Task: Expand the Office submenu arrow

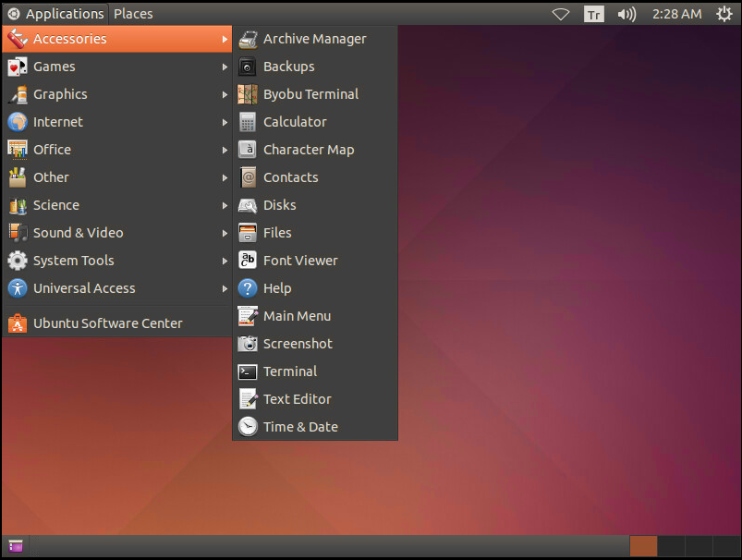Action: click(x=225, y=150)
